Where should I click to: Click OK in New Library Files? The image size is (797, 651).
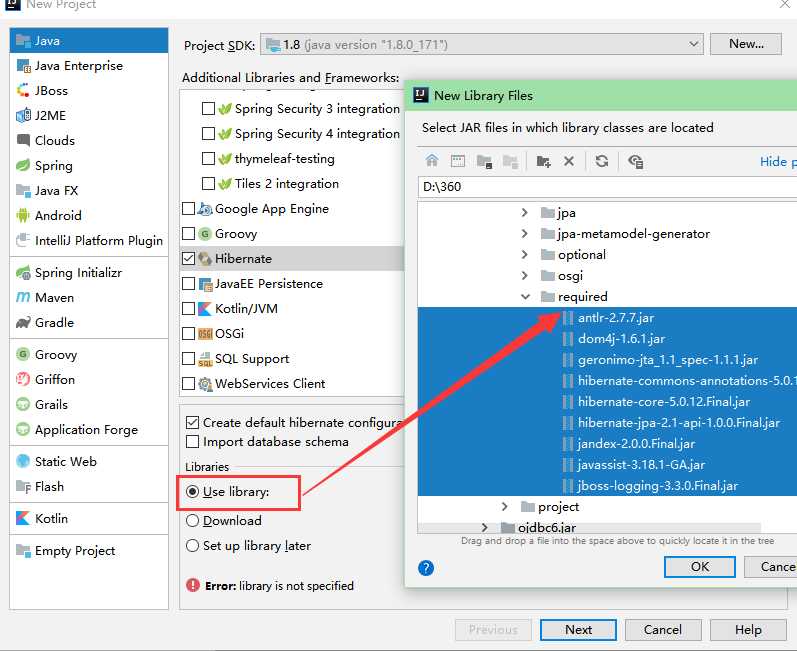pyautogui.click(x=699, y=567)
